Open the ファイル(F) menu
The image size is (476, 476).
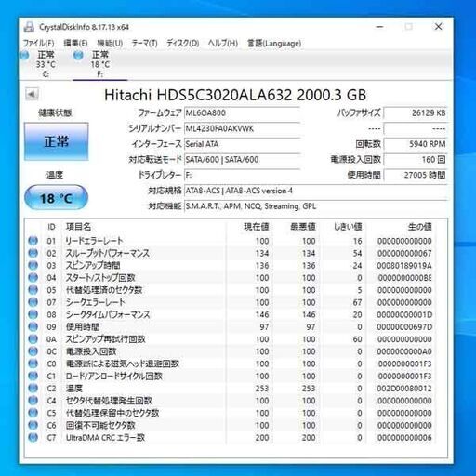38,43
